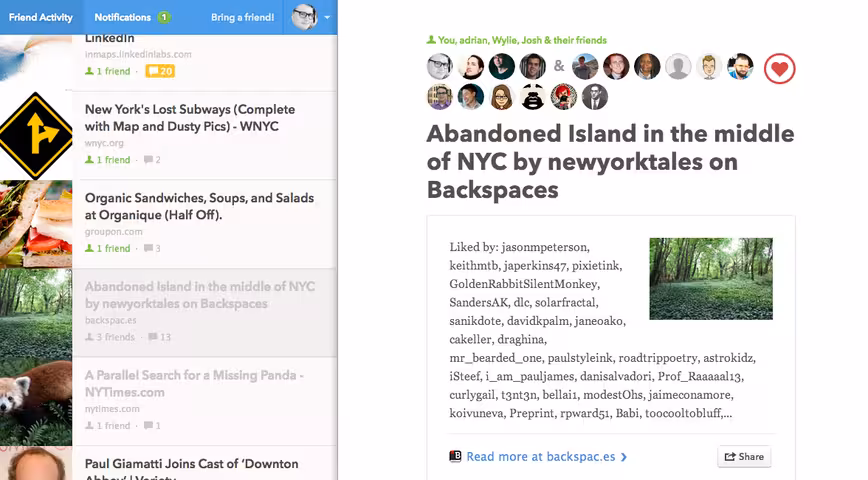Click the comment bubble showing 13
Image resolution: width=868 pixels, height=480 pixels.
point(159,337)
